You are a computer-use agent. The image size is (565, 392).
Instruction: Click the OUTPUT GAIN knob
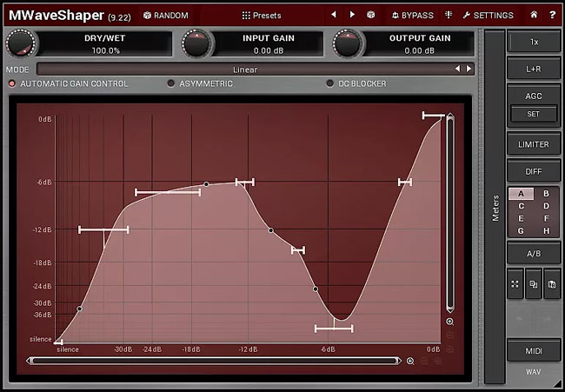tap(348, 43)
